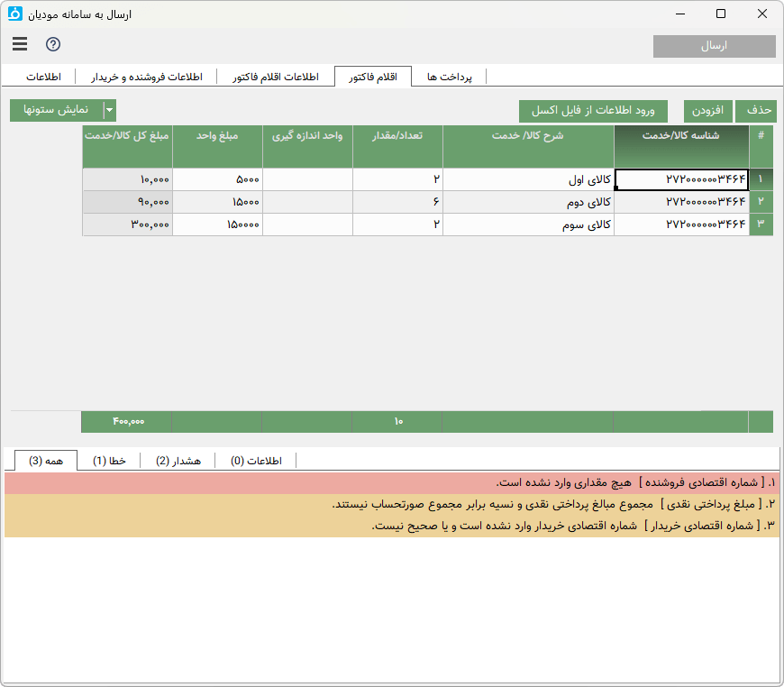
Task: Expand the نمایش ستونها dropdown arrow
Action: click(109, 110)
